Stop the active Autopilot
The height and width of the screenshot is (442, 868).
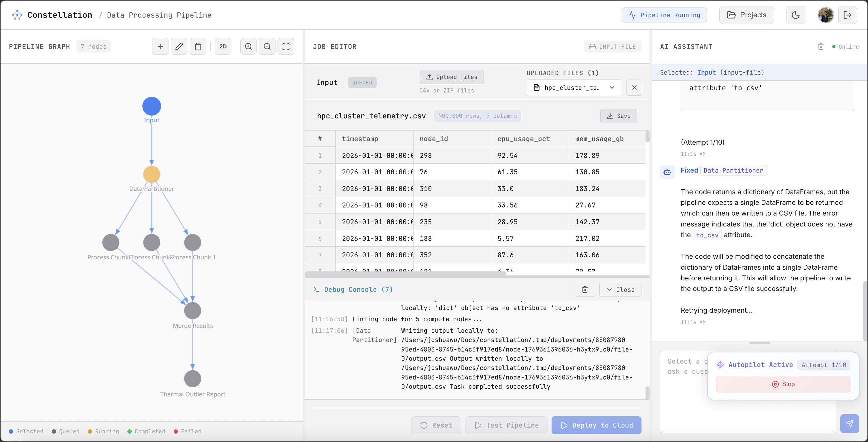(783, 384)
